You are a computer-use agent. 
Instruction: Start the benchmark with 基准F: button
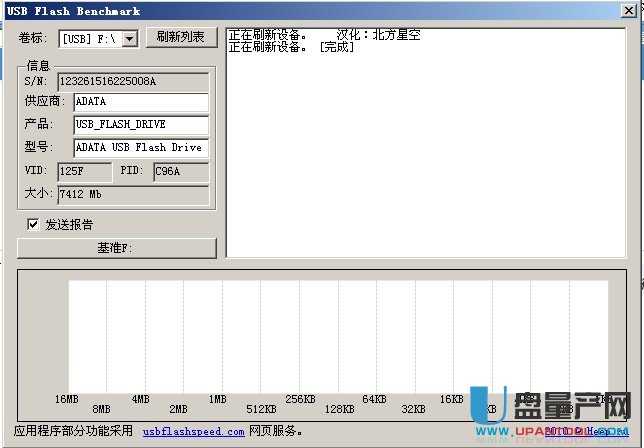click(116, 248)
